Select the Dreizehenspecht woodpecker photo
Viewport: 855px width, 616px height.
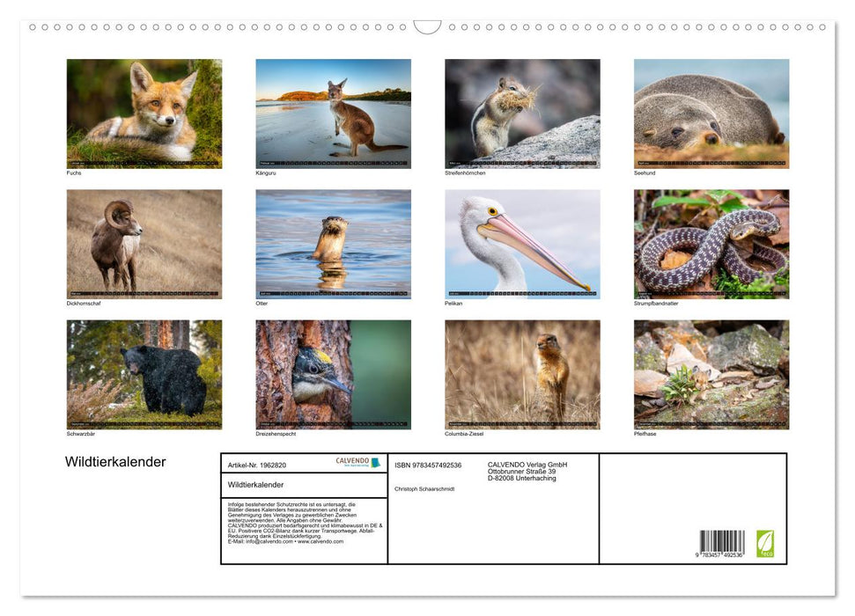(333, 374)
